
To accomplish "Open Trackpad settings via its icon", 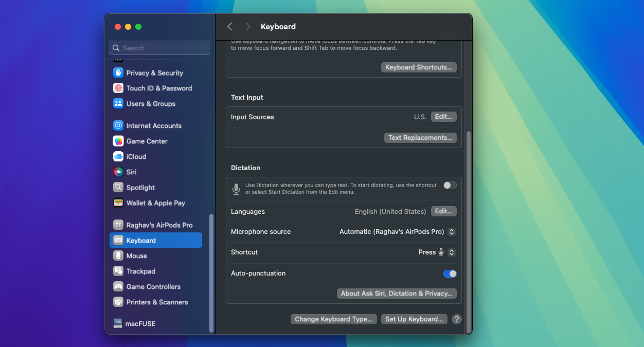I will [118, 271].
